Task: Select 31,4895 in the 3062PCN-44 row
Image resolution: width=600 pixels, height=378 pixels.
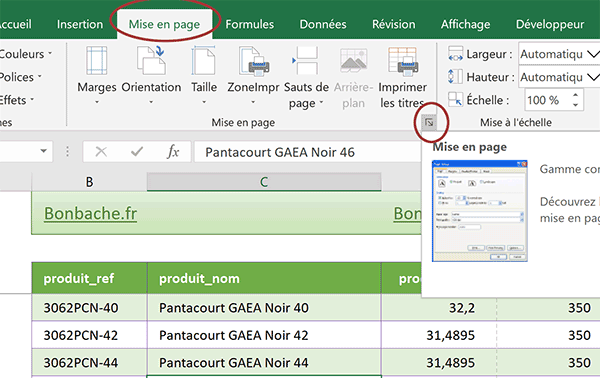Action: (x=439, y=362)
